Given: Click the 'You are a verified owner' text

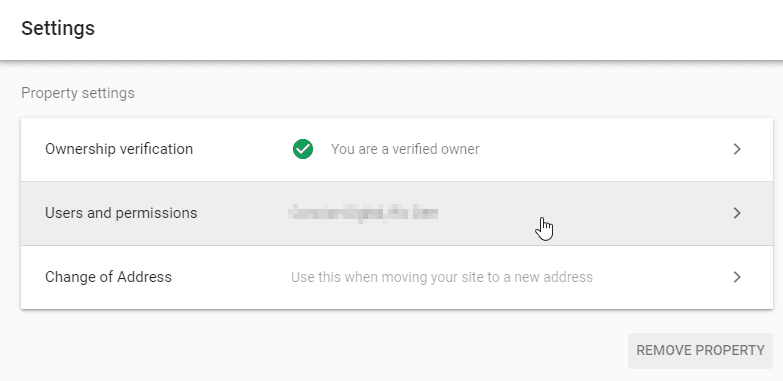Looking at the screenshot, I should pyautogui.click(x=405, y=149).
